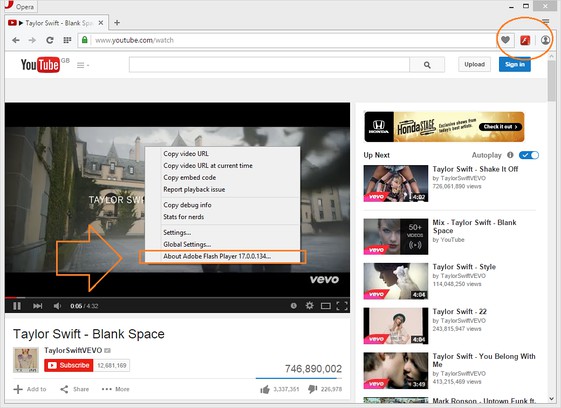Pause the video playback
This screenshot has width=561, height=408.
[x=17, y=306]
